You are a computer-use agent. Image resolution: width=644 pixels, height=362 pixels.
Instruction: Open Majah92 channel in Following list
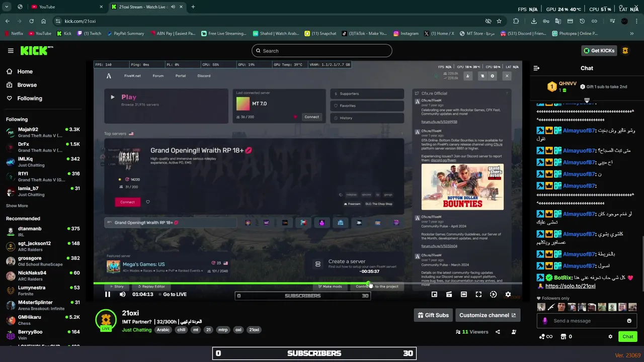point(43,132)
